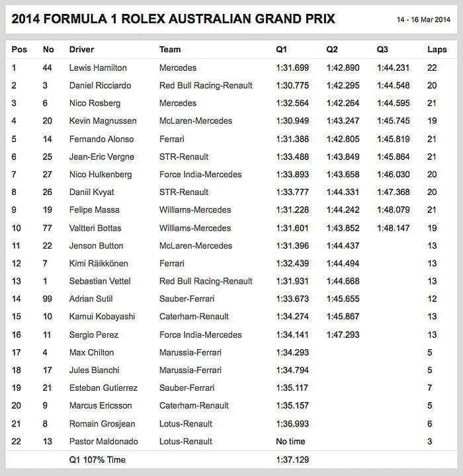Click Fernando Alonso's Q3 time 1:45.819

tap(393, 139)
